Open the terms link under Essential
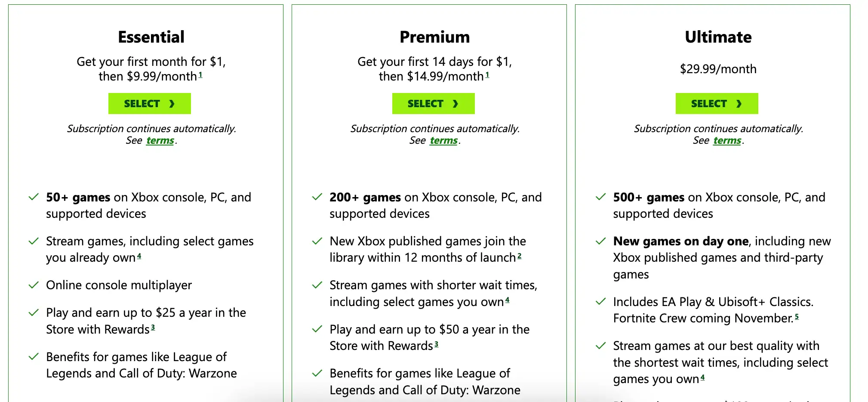This screenshot has width=868, height=402. tap(160, 141)
